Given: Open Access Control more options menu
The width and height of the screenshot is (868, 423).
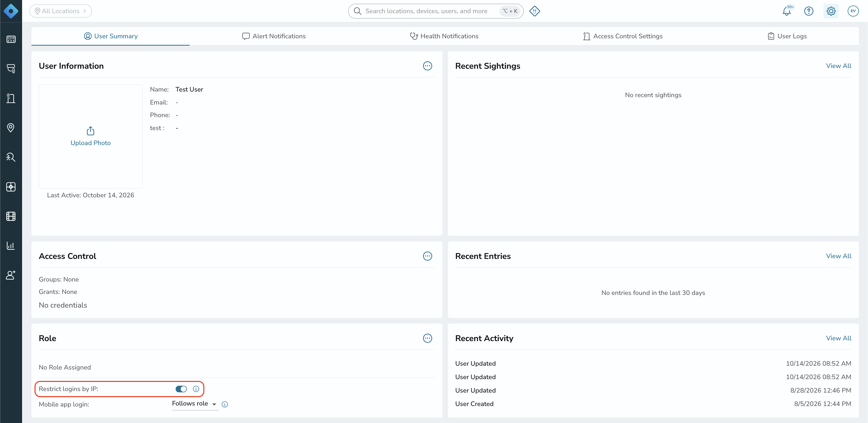Looking at the screenshot, I should pyautogui.click(x=428, y=256).
